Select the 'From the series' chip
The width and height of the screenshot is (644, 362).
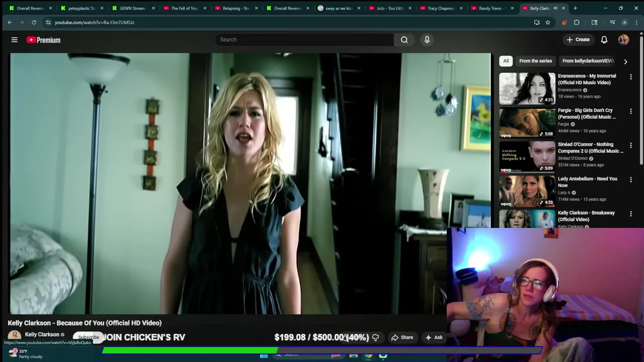535,61
